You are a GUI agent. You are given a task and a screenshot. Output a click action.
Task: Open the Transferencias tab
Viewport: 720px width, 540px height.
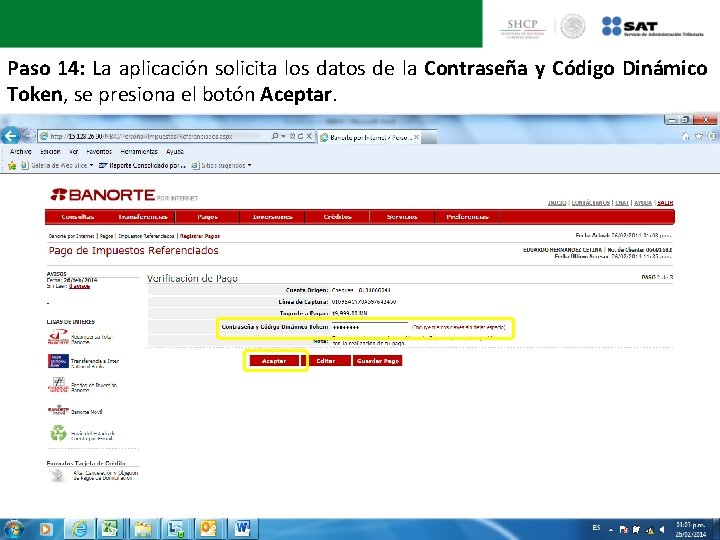pos(143,217)
